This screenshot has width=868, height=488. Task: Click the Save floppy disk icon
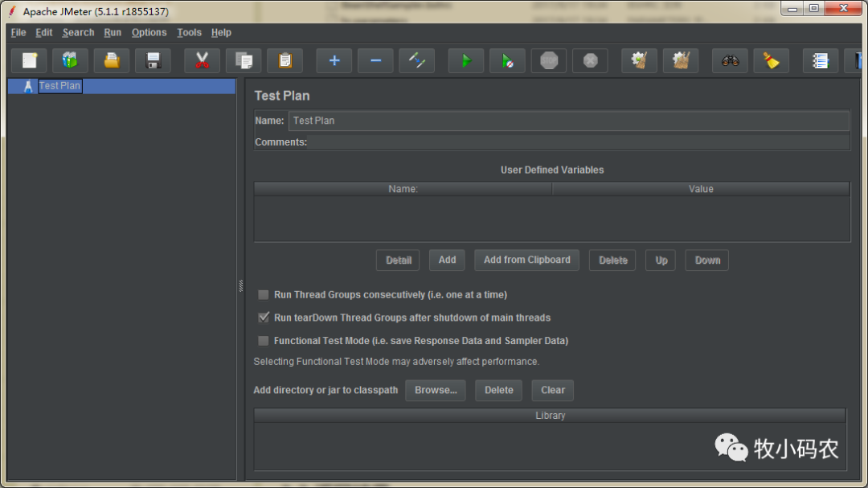[x=153, y=60]
